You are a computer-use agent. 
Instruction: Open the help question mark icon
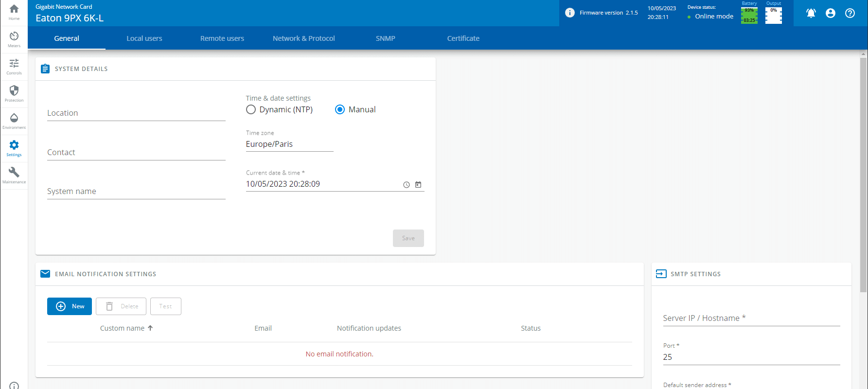coord(850,13)
